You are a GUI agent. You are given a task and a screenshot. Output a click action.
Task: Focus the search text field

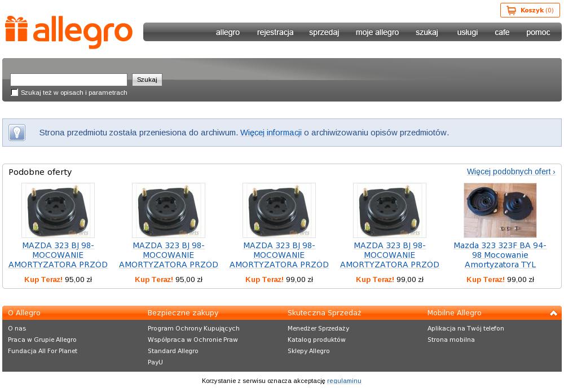pyautogui.click(x=69, y=80)
